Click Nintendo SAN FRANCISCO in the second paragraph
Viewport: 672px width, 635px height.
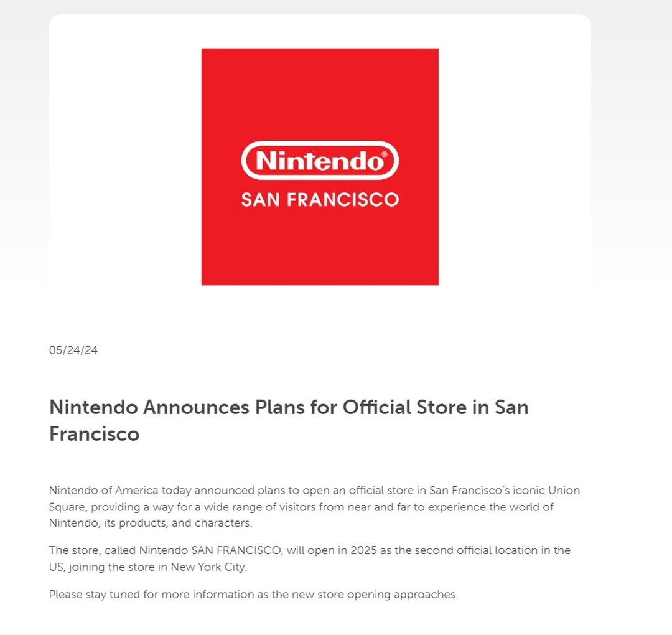pyautogui.click(x=211, y=550)
